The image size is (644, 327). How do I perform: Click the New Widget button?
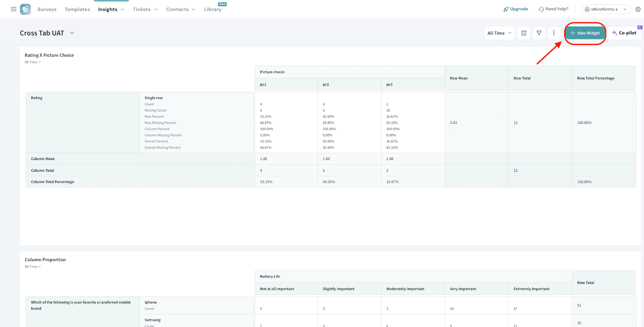[585, 33]
